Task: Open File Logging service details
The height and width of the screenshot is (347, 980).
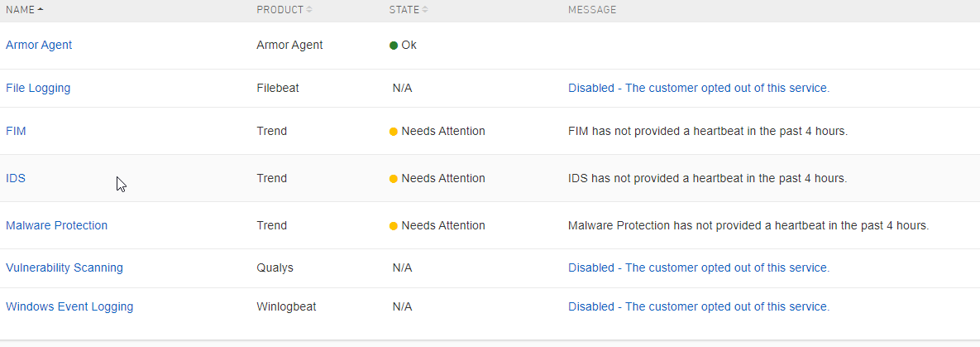Action: click(x=38, y=88)
